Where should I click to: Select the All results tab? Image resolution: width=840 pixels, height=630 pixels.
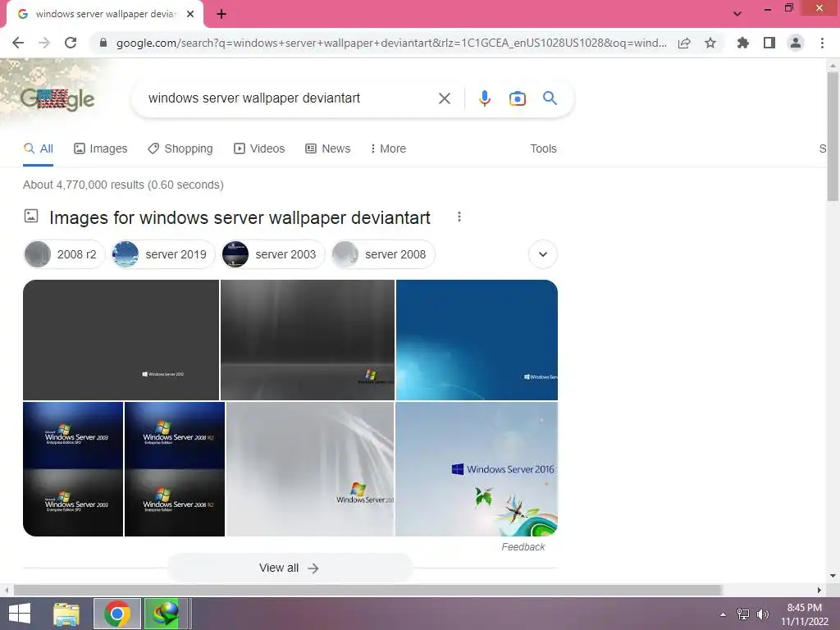pos(39,148)
